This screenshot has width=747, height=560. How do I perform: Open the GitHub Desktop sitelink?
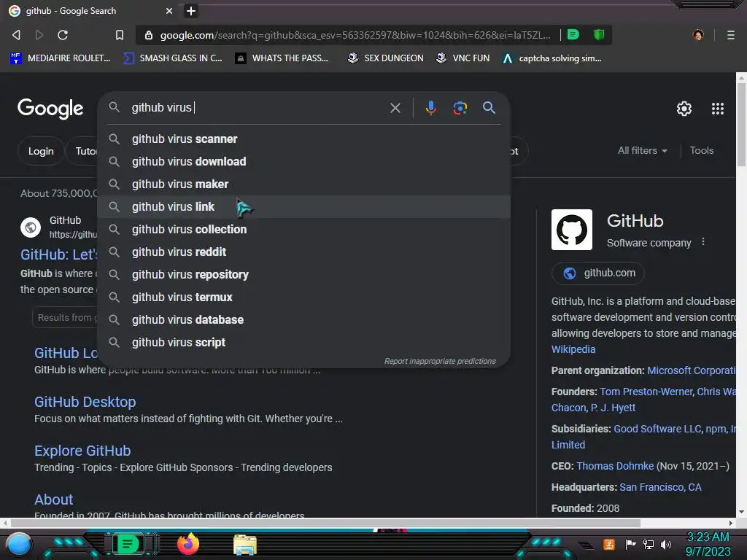[x=85, y=402]
